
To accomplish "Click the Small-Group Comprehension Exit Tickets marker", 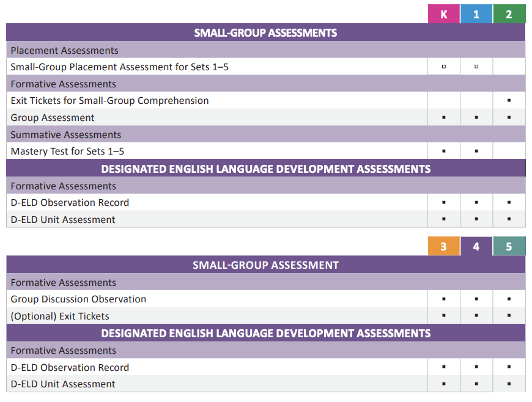I will (509, 100).
